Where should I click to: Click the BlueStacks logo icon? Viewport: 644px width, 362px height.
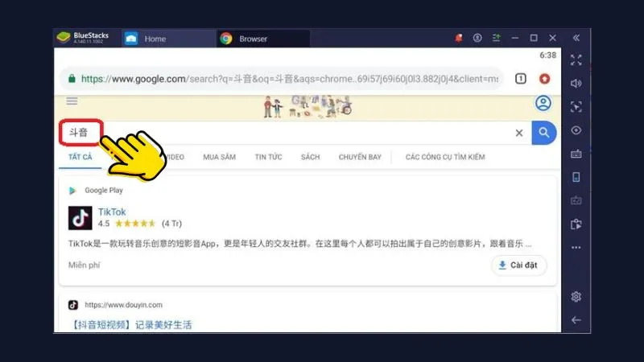click(64, 37)
